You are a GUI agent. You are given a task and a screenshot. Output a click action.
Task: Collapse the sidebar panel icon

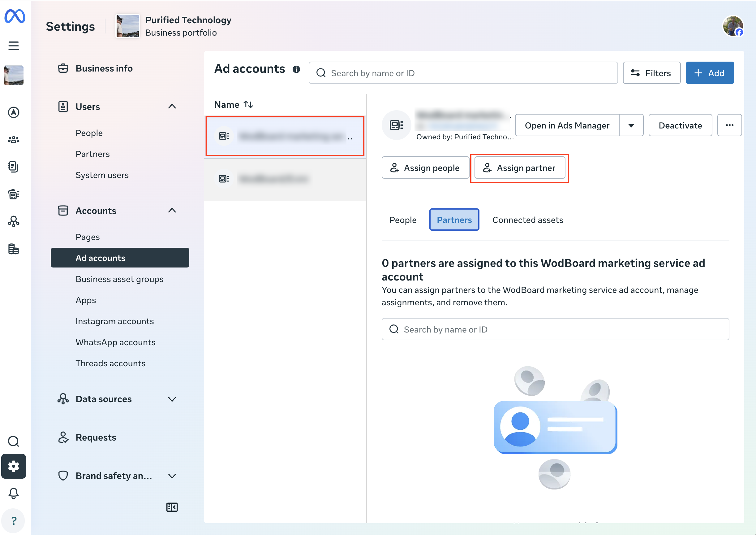tap(172, 507)
